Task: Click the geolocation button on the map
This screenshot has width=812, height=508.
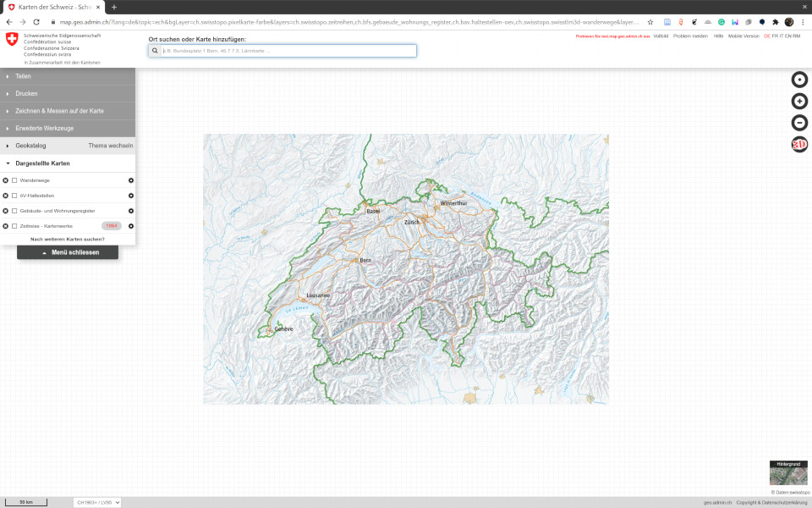Action: click(x=798, y=80)
